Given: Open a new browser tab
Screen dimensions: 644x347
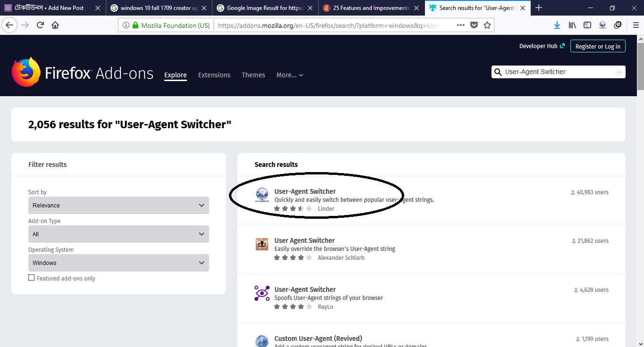Looking at the screenshot, I should [x=539, y=8].
